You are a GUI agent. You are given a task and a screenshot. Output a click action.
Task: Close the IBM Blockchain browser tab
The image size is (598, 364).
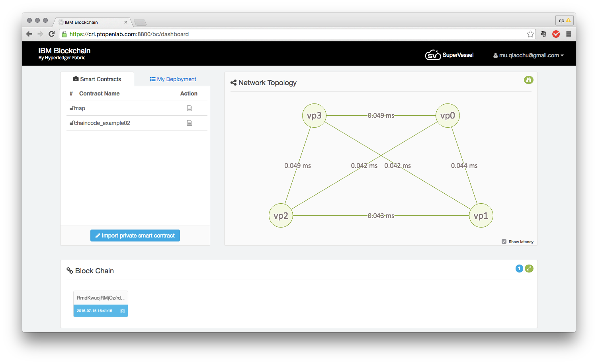tap(126, 22)
